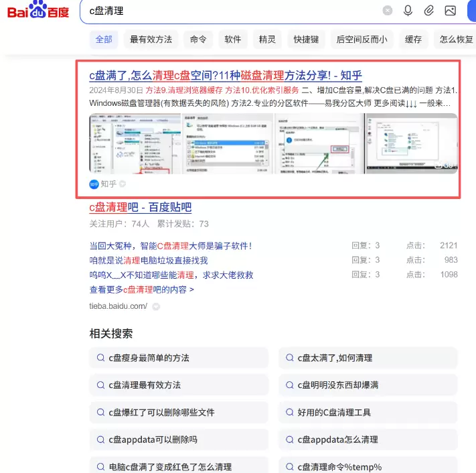The height and width of the screenshot is (473, 476).
Task: Click the tieba.baidu.com/ URL text
Action: (118, 306)
